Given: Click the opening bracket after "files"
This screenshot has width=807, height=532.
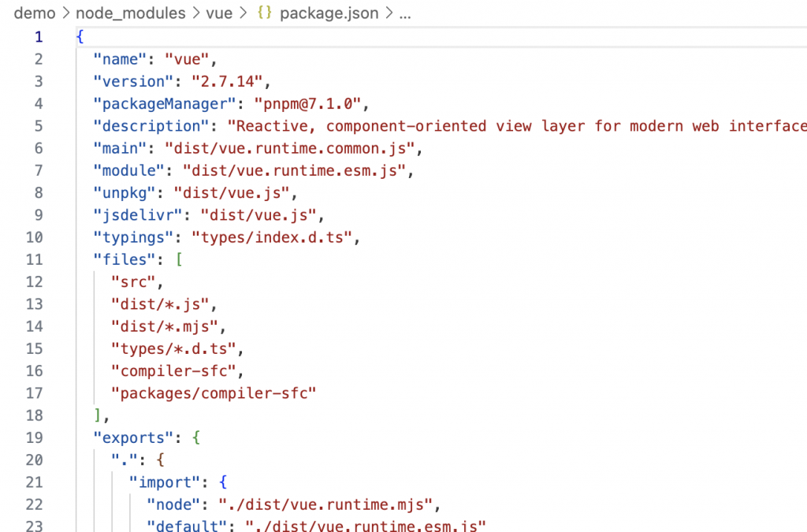Looking at the screenshot, I should tap(179, 259).
